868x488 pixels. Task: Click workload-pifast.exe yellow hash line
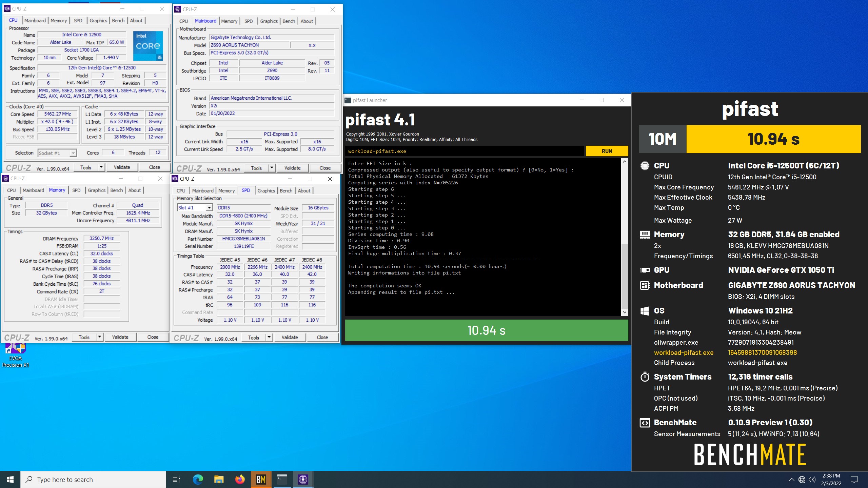point(725,353)
